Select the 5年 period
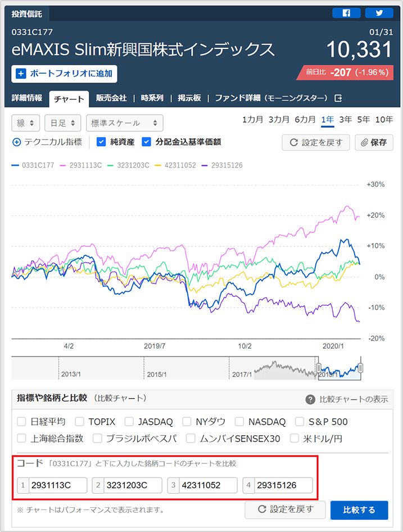 point(363,119)
